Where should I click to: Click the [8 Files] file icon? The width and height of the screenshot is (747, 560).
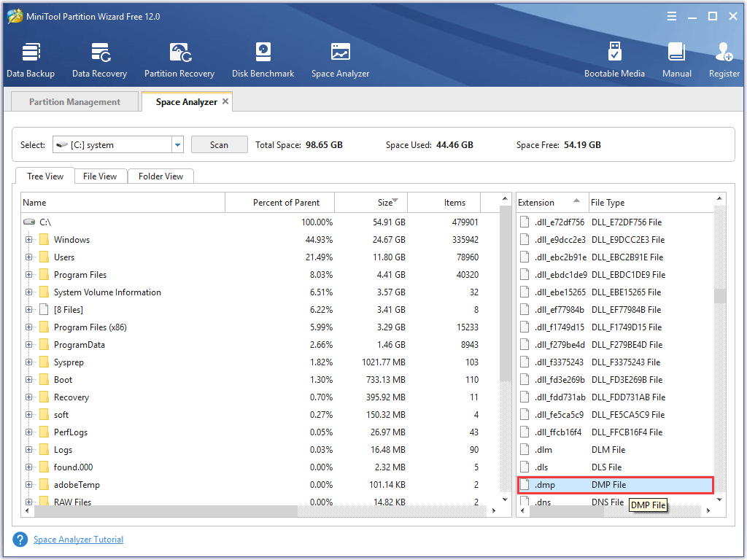coord(44,309)
